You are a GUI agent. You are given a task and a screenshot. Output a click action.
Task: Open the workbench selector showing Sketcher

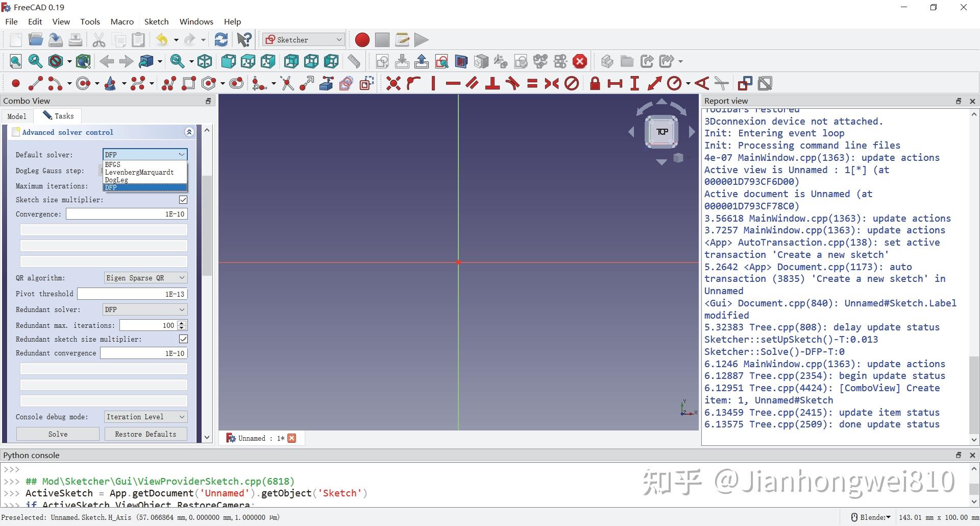pyautogui.click(x=303, y=39)
